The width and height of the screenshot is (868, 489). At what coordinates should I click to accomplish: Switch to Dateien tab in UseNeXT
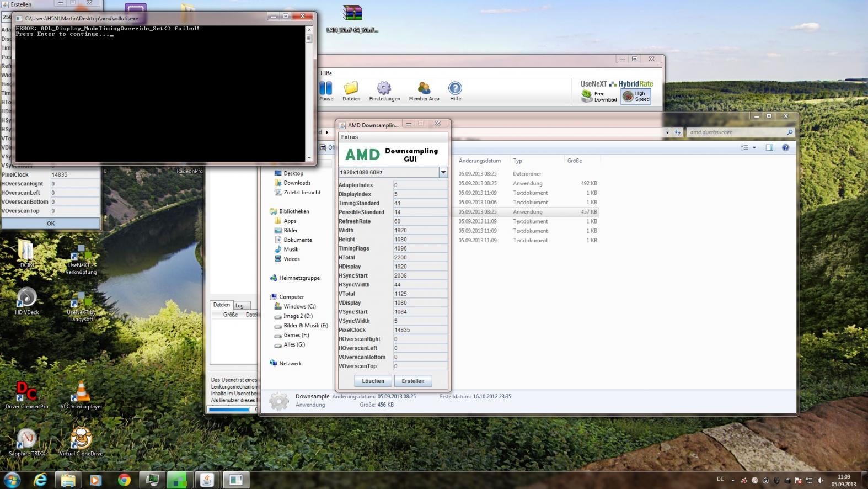tap(222, 305)
